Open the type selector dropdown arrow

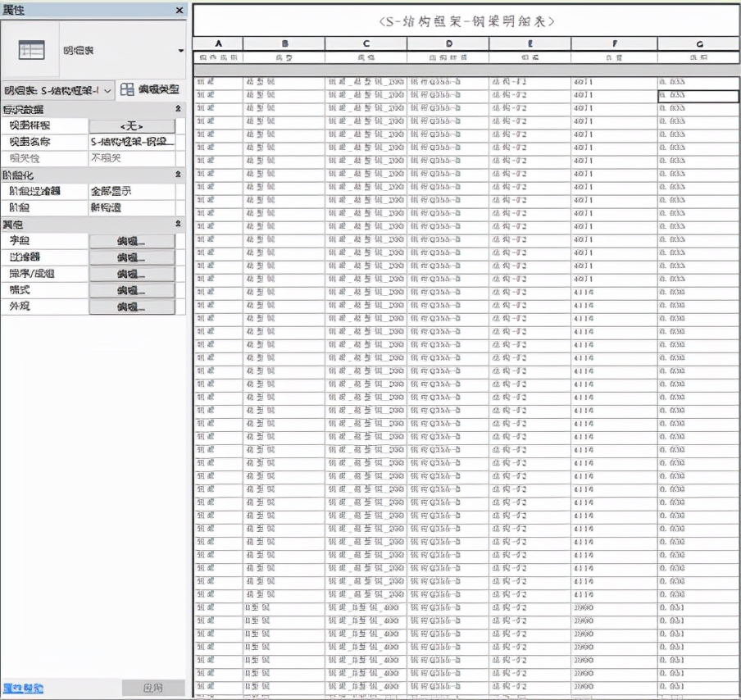tap(180, 51)
